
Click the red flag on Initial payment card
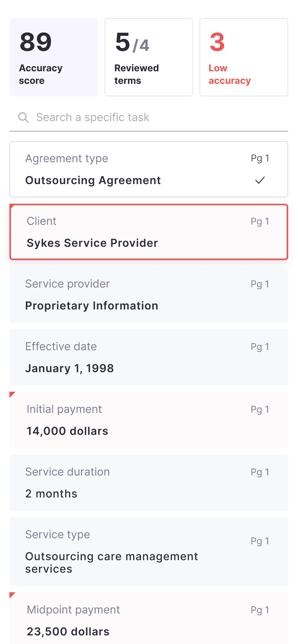(x=12, y=394)
